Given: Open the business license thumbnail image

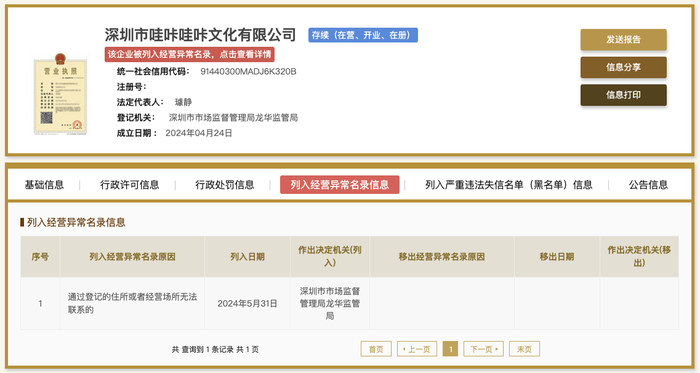Looking at the screenshot, I should click(60, 94).
